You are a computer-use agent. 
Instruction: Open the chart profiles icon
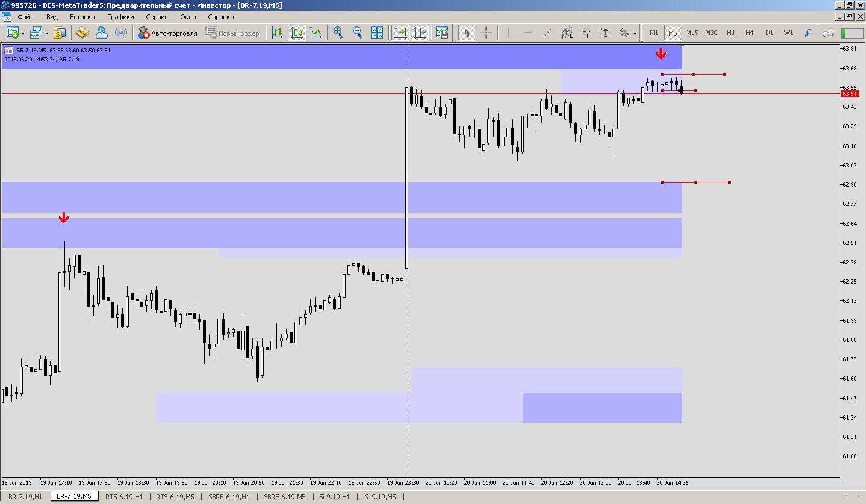(36, 33)
